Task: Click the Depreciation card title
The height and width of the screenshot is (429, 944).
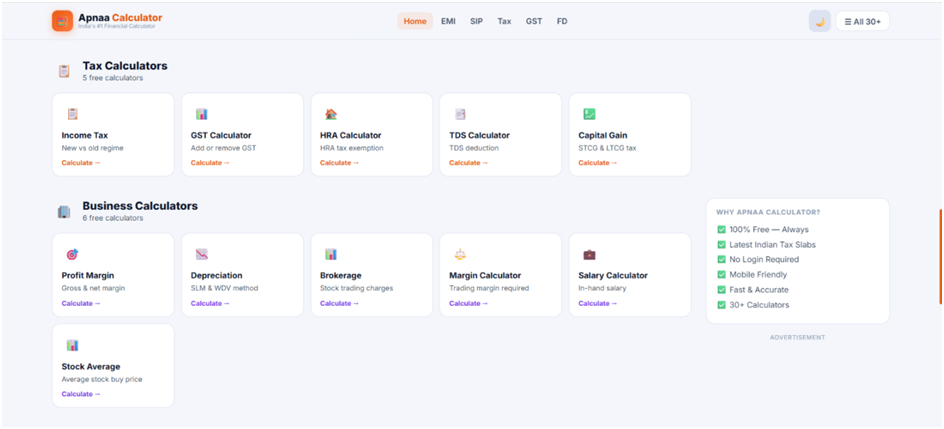Action: [217, 276]
